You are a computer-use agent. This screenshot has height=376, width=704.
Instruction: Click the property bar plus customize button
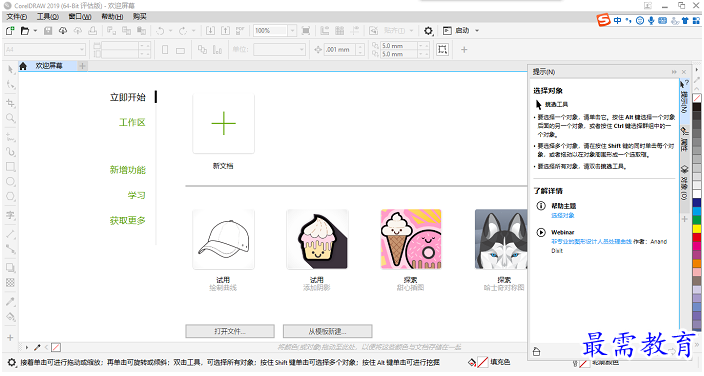[464, 49]
